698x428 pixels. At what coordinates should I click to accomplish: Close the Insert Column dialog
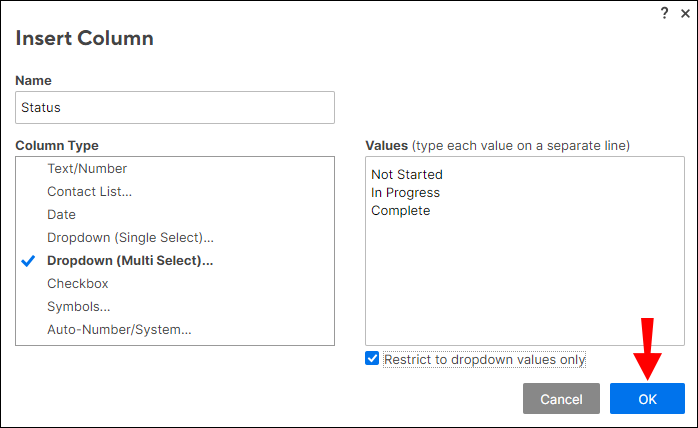(683, 13)
